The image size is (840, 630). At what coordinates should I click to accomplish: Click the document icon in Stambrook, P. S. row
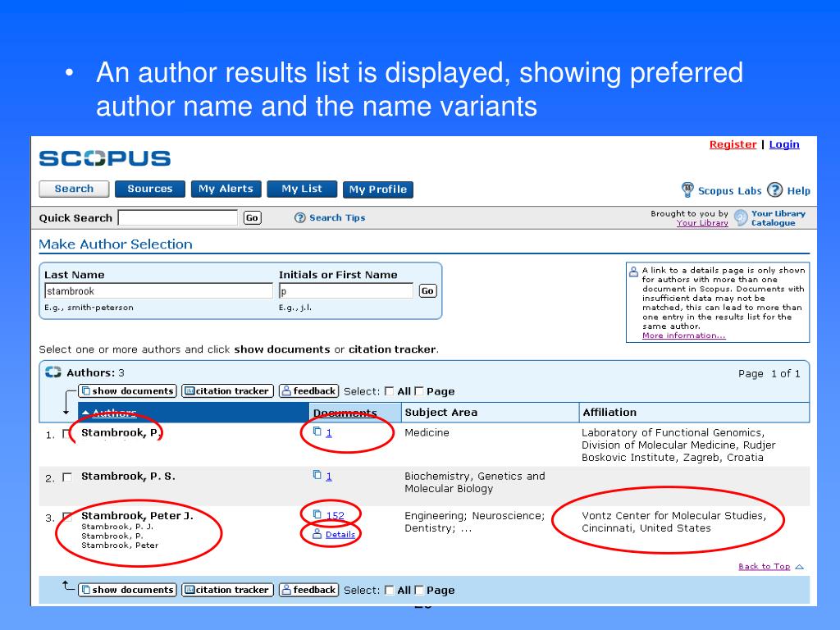[x=317, y=475]
